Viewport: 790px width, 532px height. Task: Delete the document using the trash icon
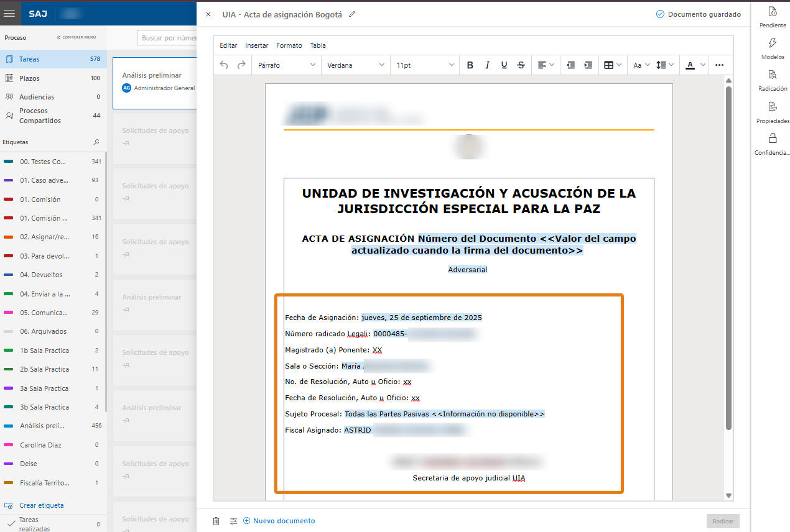click(216, 521)
